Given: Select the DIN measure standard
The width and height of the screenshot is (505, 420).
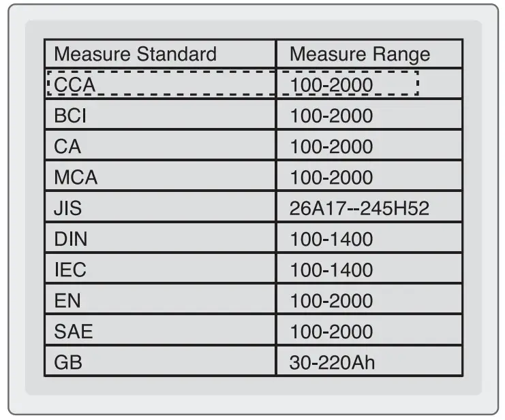Looking at the screenshot, I should click(x=70, y=239).
